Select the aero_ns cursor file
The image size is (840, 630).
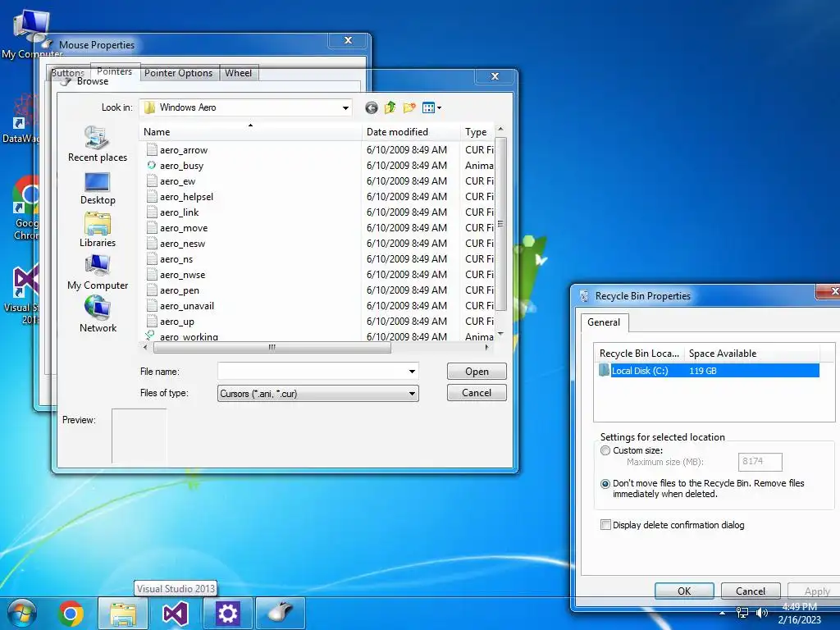(170, 258)
